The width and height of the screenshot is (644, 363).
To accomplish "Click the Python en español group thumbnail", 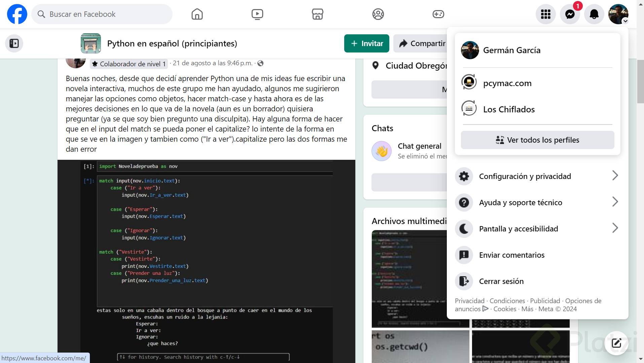I will tap(91, 43).
